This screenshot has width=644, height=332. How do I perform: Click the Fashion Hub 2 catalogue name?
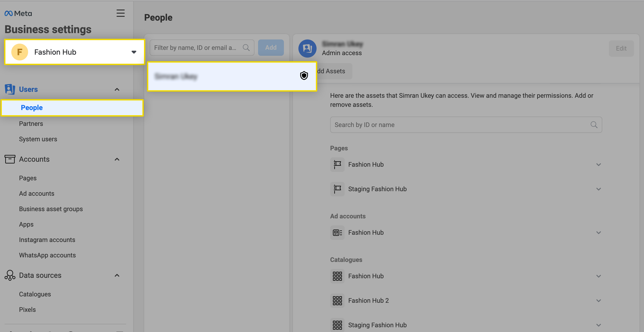[x=368, y=300]
